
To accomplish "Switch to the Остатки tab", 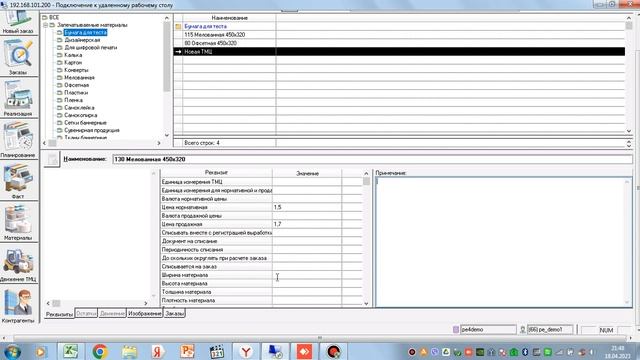I will coord(86,313).
